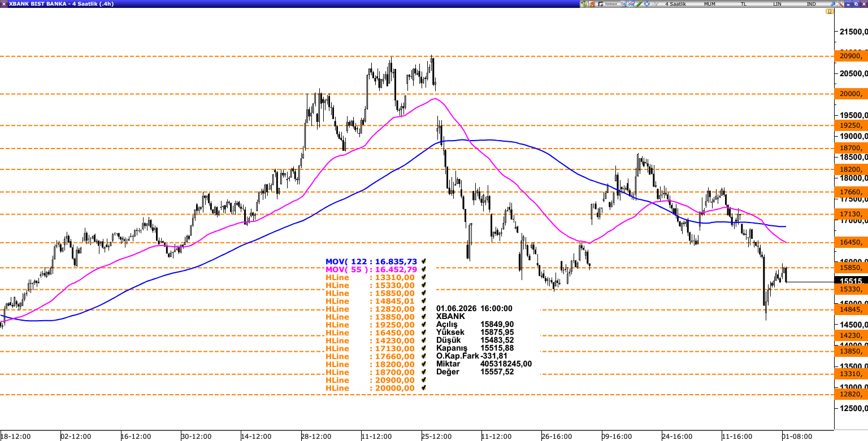
Task: Open the TL currency dropdown
Action: click(743, 4)
